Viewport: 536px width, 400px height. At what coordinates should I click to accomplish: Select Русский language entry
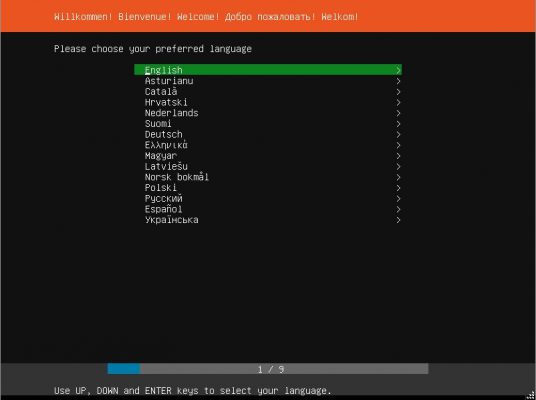(268, 198)
